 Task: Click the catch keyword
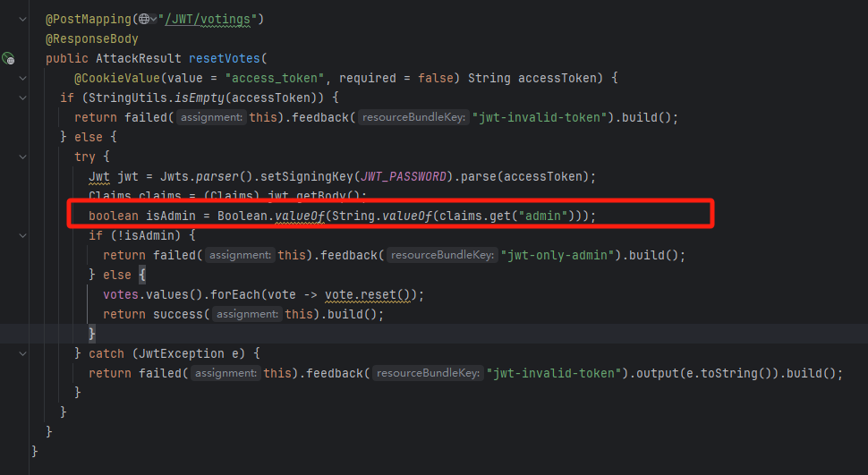106,353
